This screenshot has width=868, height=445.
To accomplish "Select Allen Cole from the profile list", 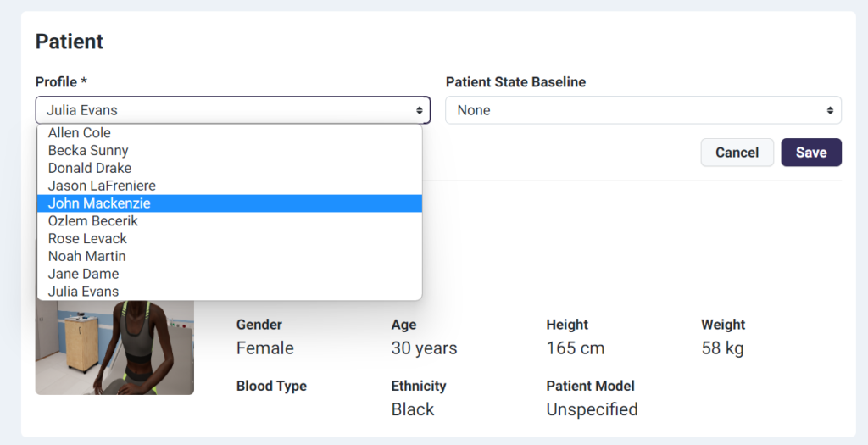I will (80, 133).
